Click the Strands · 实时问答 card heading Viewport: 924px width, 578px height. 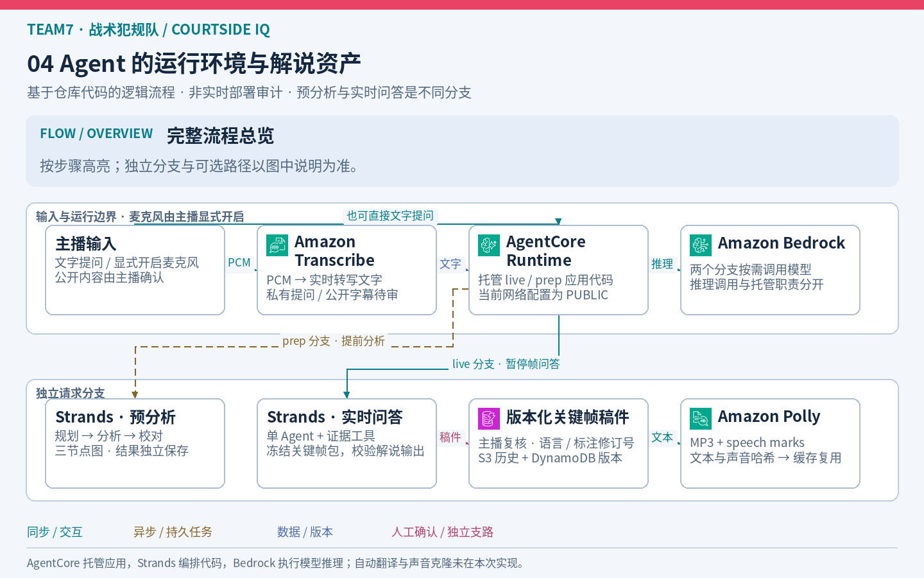pos(335,417)
